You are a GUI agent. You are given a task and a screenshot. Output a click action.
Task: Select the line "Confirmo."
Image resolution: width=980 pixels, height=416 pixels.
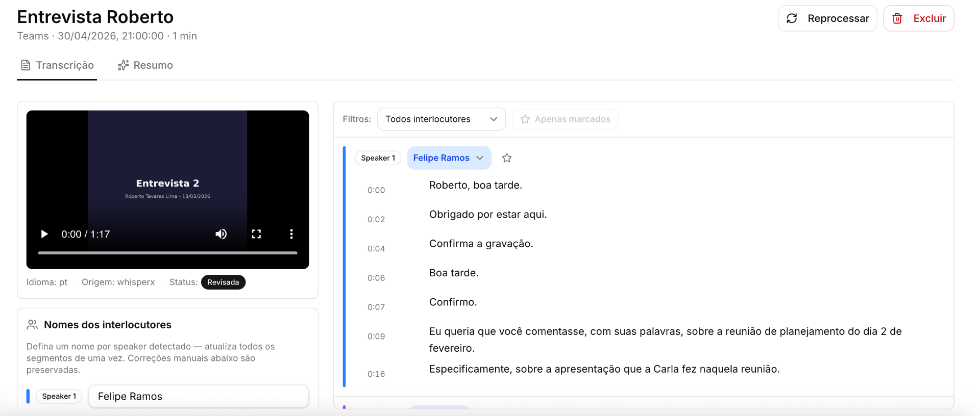(x=453, y=302)
